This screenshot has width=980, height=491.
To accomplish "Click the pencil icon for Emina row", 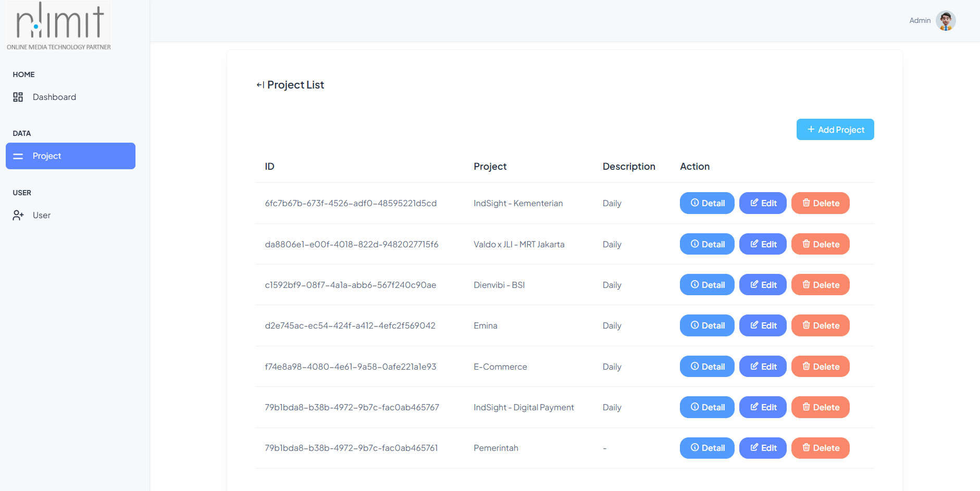I will tap(754, 325).
